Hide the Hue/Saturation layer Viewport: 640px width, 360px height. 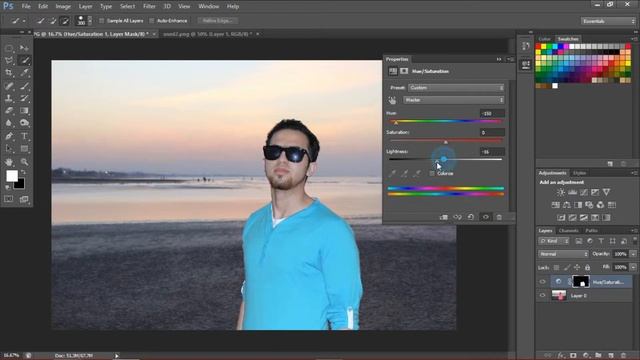point(543,282)
